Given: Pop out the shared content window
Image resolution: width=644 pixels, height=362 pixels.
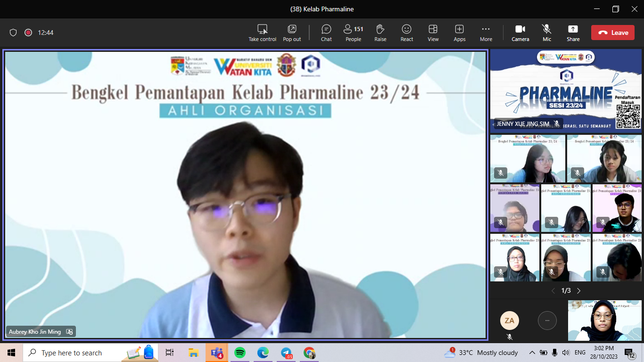Looking at the screenshot, I should [292, 33].
